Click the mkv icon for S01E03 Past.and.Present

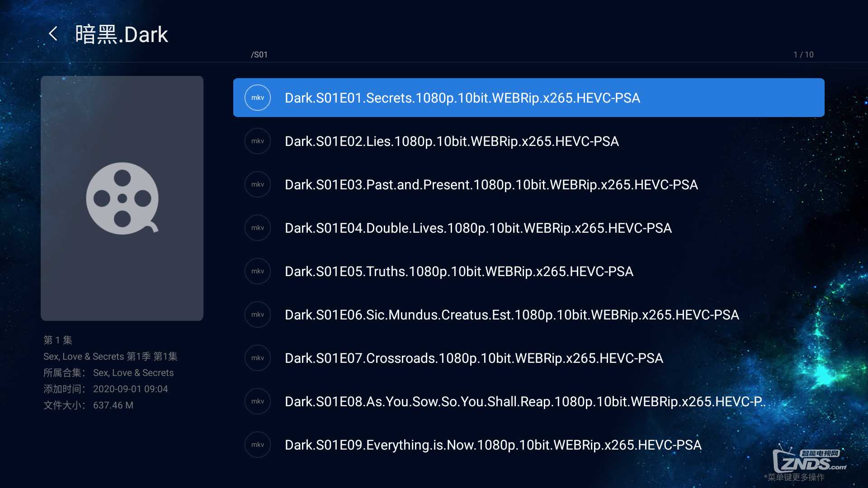(x=258, y=184)
